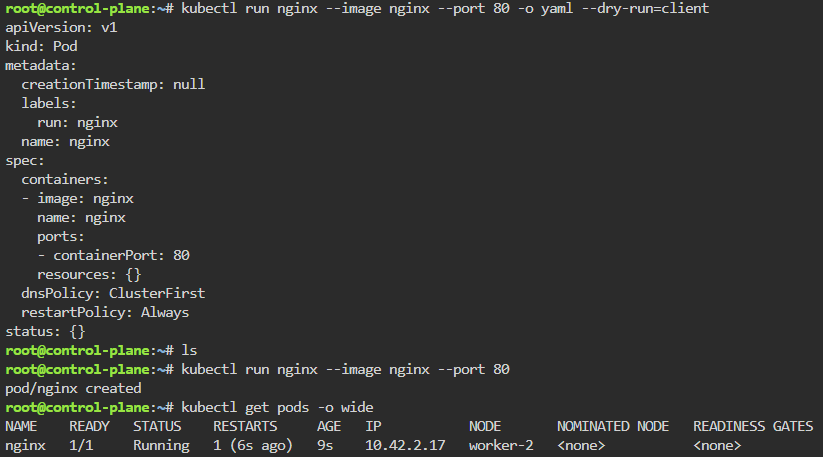Click the dnsPolicy: ClusterFirst line
The width and height of the screenshot is (823, 457).
113,293
